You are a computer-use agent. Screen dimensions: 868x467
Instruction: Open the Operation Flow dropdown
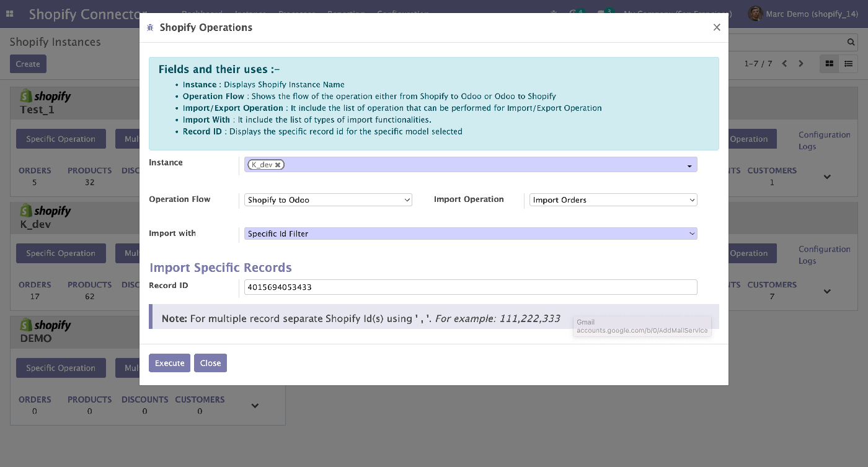(328, 200)
